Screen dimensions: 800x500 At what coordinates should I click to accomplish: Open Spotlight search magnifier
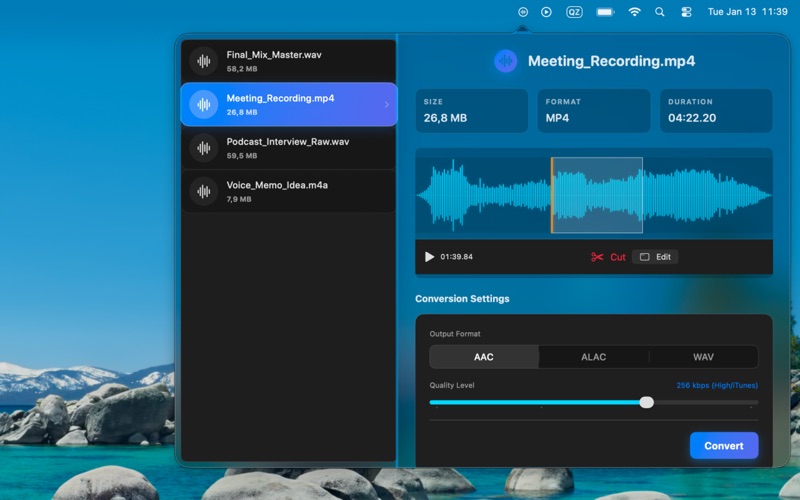pos(660,12)
